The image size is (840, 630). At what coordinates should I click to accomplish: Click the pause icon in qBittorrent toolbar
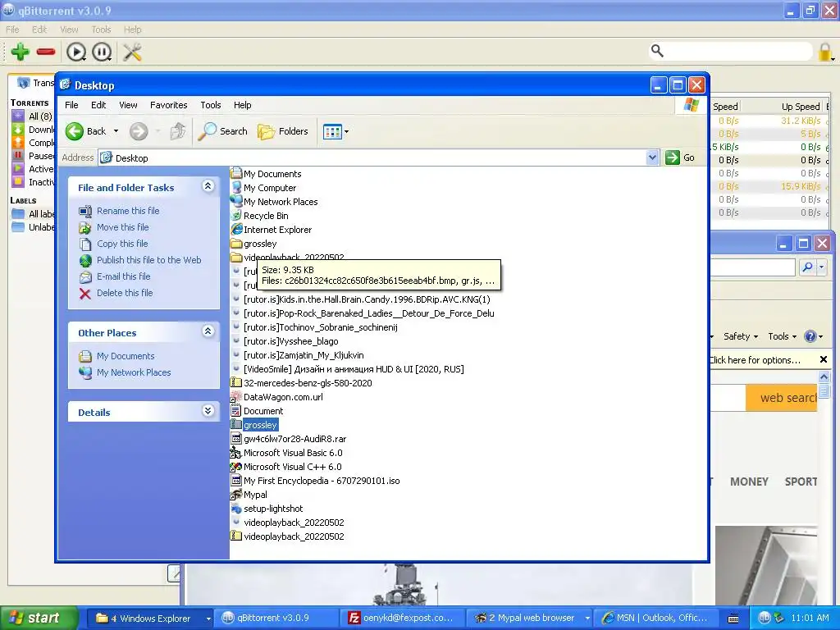point(102,52)
